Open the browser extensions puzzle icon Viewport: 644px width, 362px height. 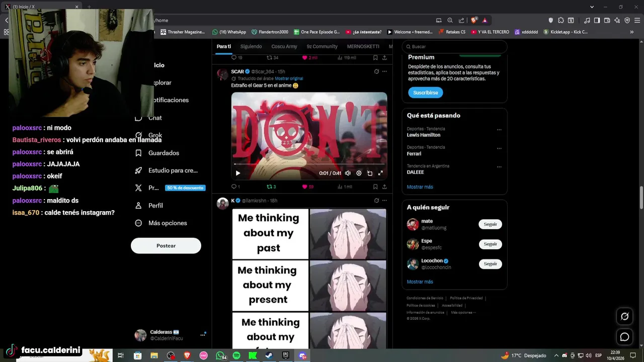(x=561, y=20)
